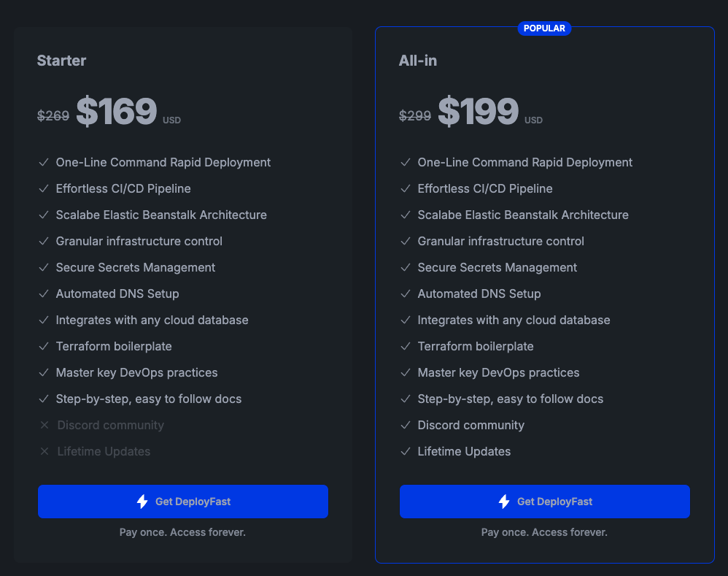
Task: Click the checkmark next to All-in's Lifetime Updates
Action: (406, 451)
